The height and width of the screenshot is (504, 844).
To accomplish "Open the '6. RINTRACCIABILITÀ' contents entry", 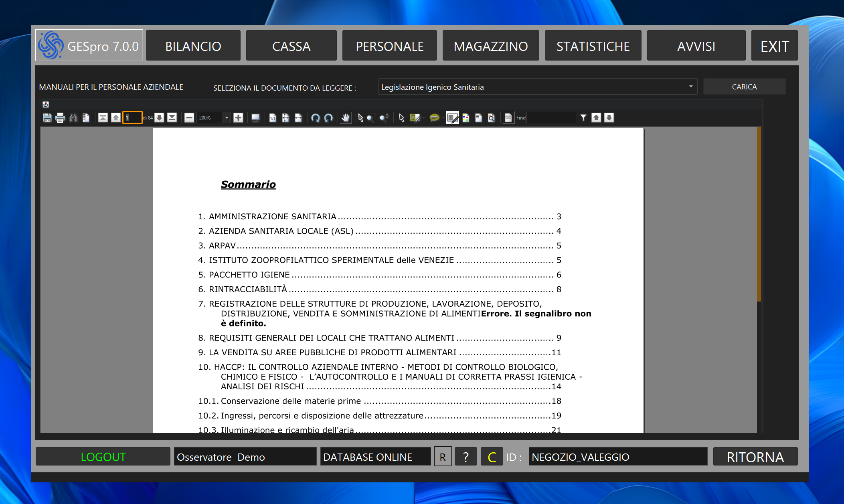I will [380, 289].
